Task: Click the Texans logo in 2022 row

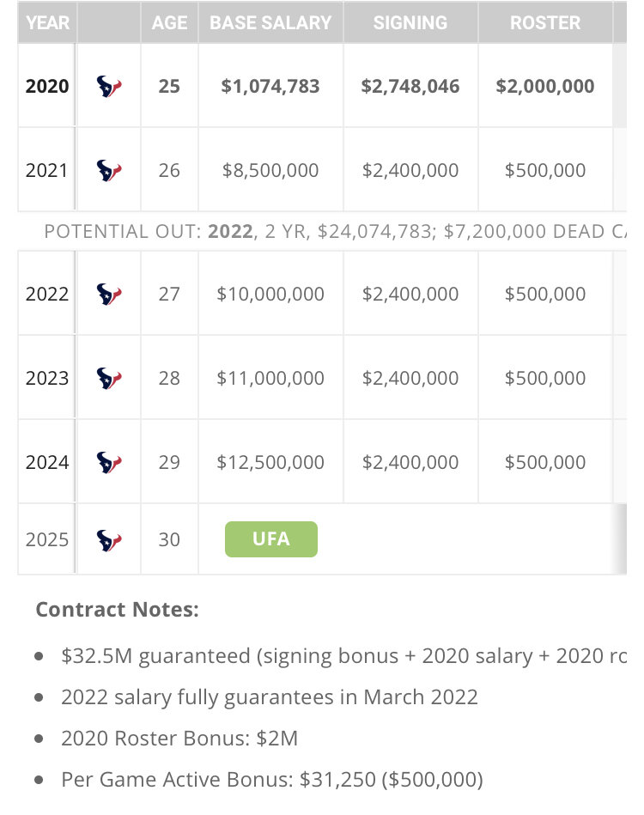Action: click(109, 294)
